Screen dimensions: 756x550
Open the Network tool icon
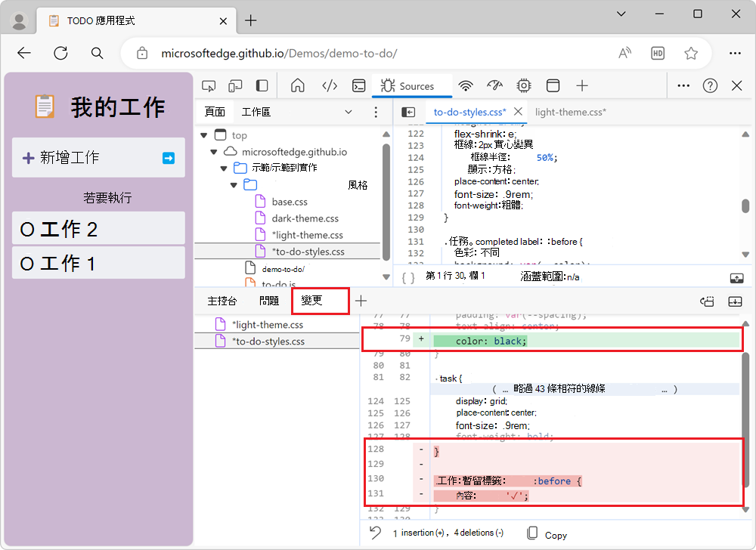coord(465,85)
